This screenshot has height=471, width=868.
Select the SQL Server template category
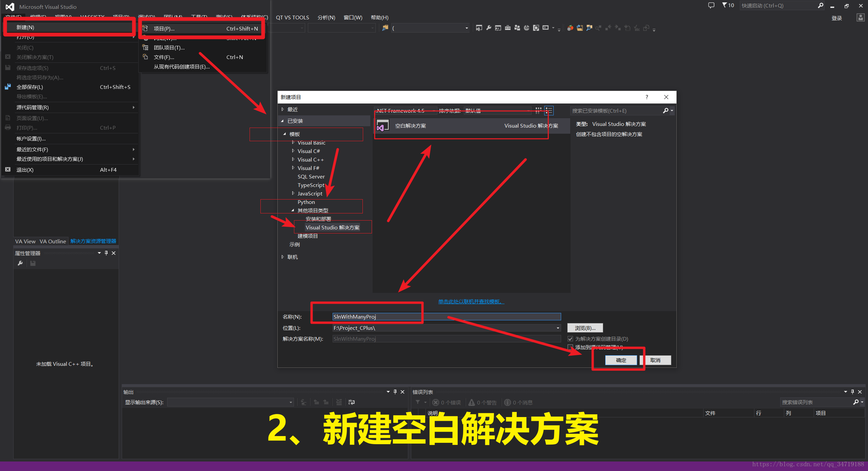coord(311,176)
